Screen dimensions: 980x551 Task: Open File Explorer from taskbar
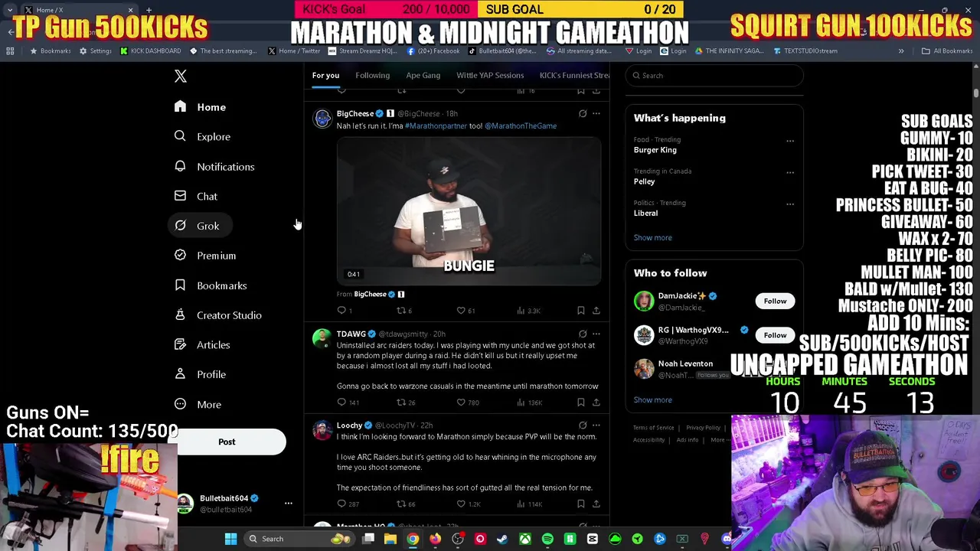390,539
